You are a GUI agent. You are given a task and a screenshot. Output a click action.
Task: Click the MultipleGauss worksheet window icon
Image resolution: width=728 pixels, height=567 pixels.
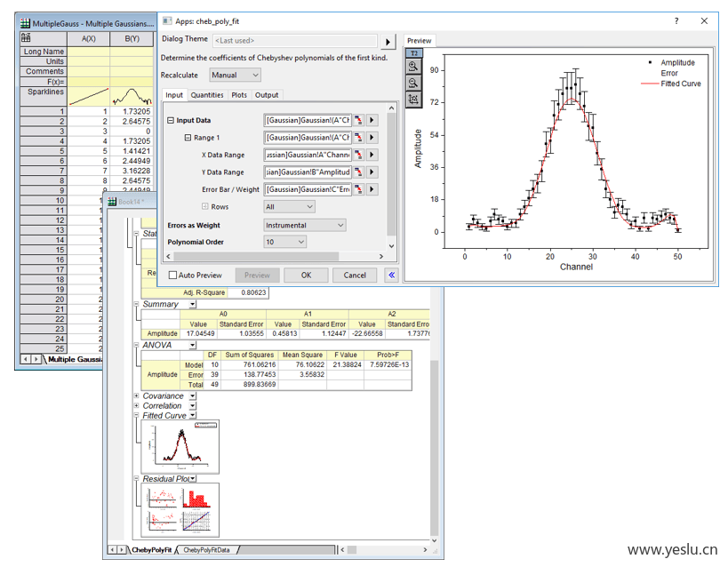25,23
